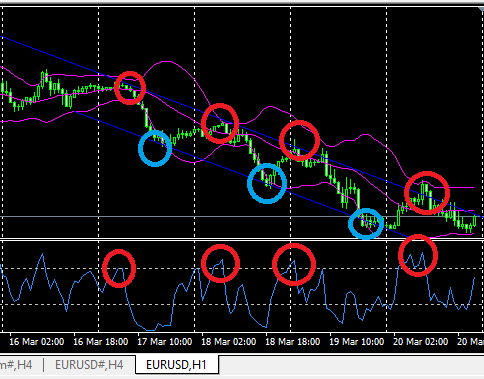Image resolution: width=484 pixels, height=379 pixels.
Task: Select the 18 Mar 02:00 time label
Action: 229,342
